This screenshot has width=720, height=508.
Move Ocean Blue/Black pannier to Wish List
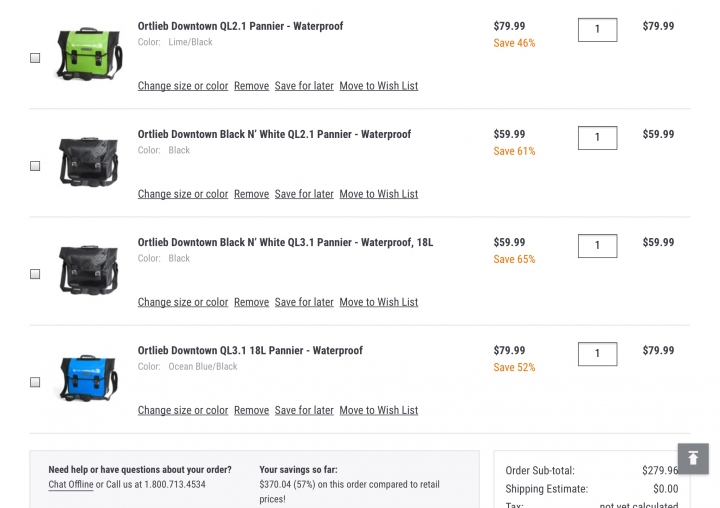[x=378, y=410]
